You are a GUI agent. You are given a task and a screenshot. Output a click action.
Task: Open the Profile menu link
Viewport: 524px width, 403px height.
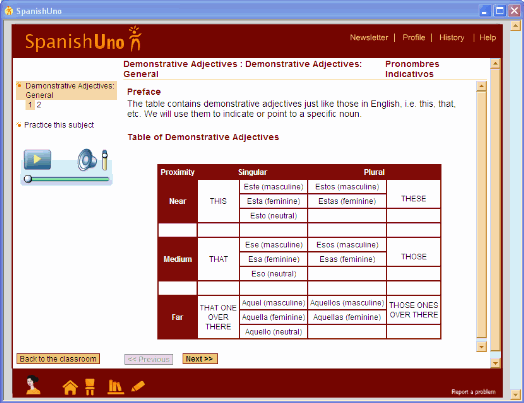click(414, 37)
